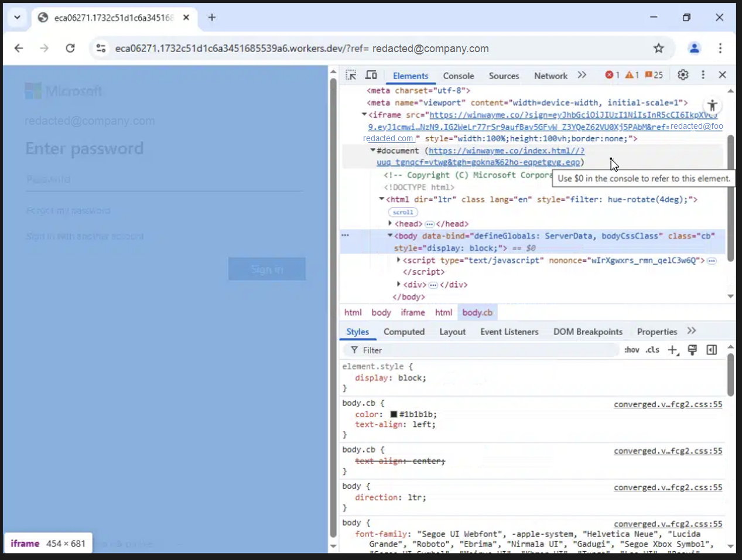Image resolution: width=742 pixels, height=560 pixels.
Task: Click the address bar URL
Action: (x=302, y=49)
